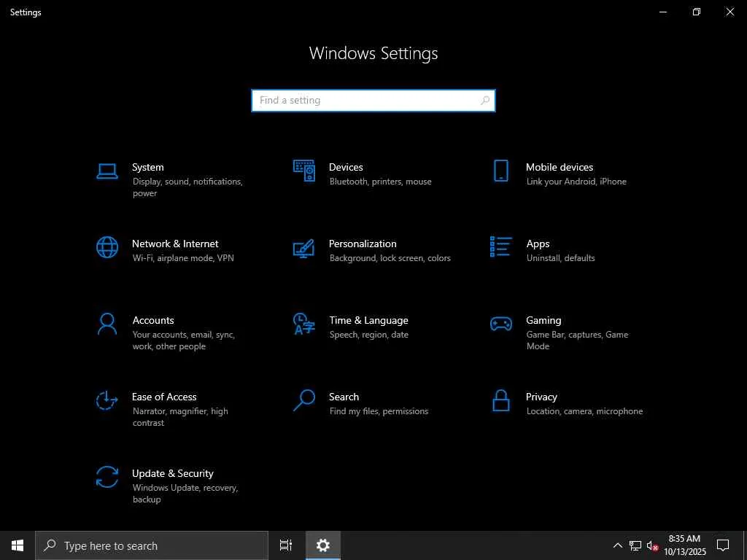Restore down the Settings window

[697, 12]
